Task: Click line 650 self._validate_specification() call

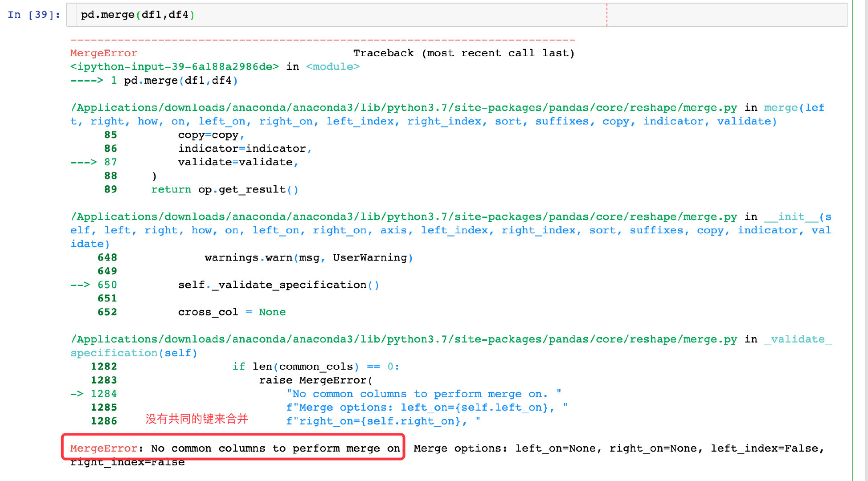Action: [x=278, y=285]
